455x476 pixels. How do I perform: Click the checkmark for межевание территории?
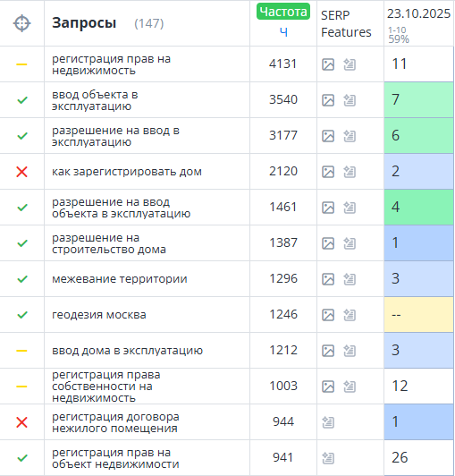(22, 279)
